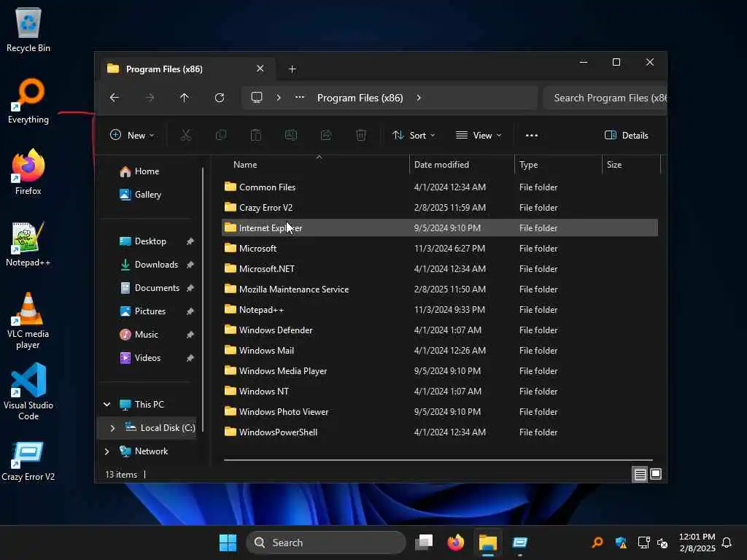The width and height of the screenshot is (747, 560).
Task: Select the Mozilla Maintenance Service folder
Action: (x=439, y=289)
